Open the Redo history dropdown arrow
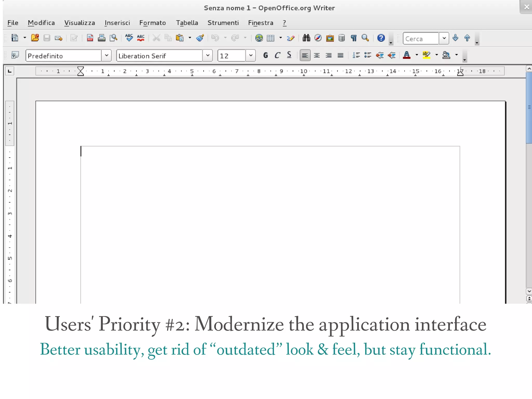The height and width of the screenshot is (399, 532). point(245,38)
